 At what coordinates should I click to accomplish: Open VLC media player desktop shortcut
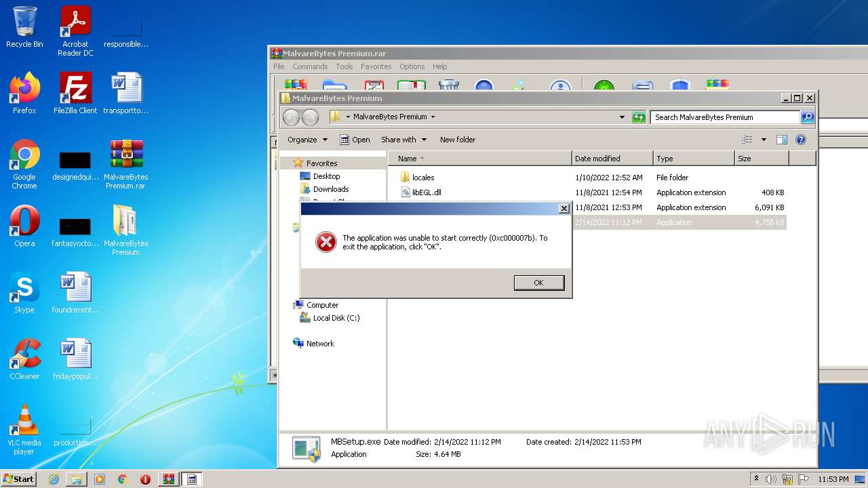(24, 430)
